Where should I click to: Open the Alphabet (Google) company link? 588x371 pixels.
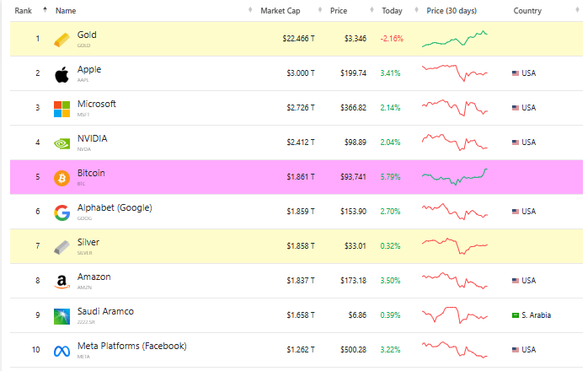[115, 207]
